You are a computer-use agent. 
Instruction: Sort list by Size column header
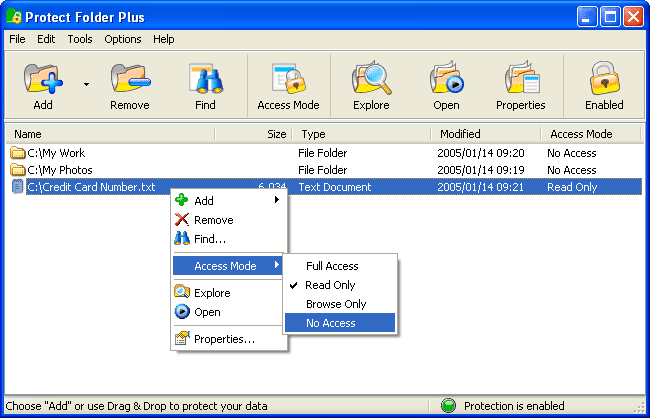(x=254, y=134)
